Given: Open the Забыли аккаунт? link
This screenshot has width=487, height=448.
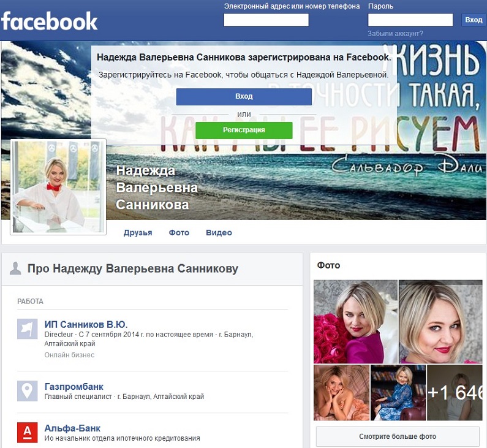Looking at the screenshot, I should (395, 34).
